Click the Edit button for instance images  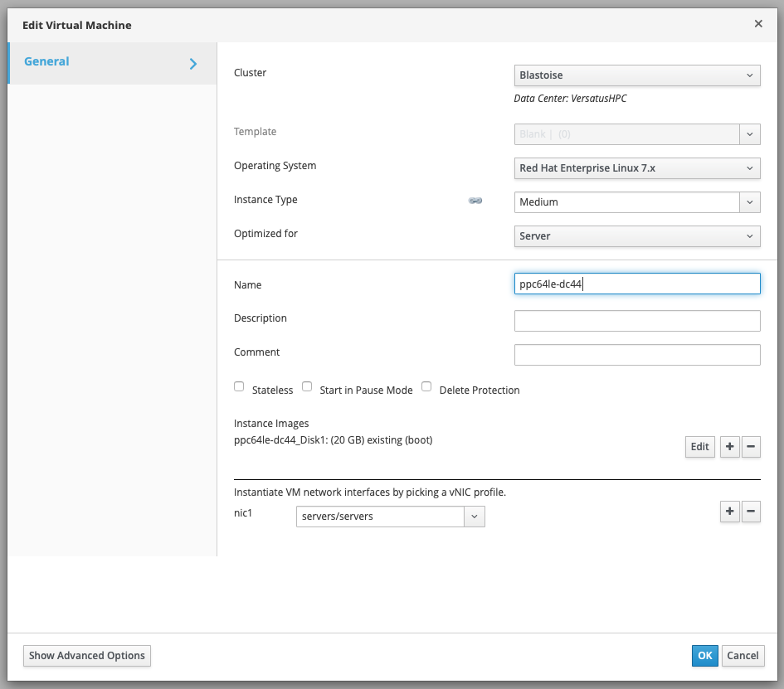point(699,447)
